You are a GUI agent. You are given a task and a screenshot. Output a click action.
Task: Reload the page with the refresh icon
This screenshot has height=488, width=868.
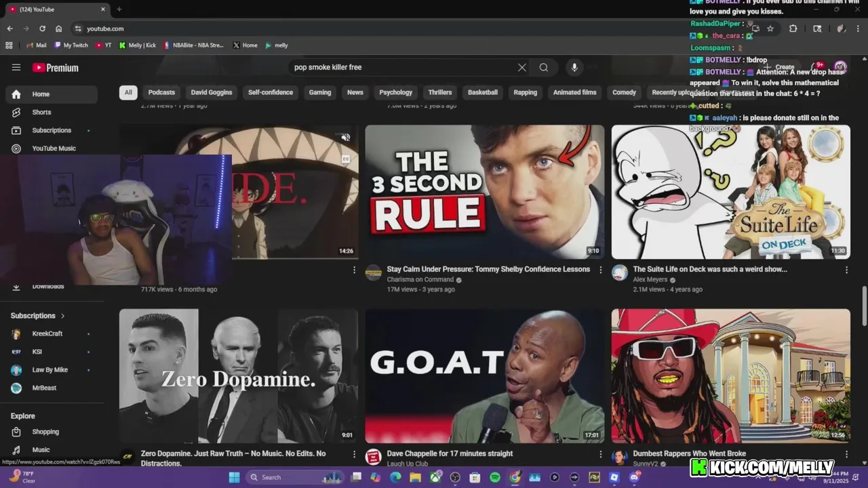pyautogui.click(x=42, y=28)
